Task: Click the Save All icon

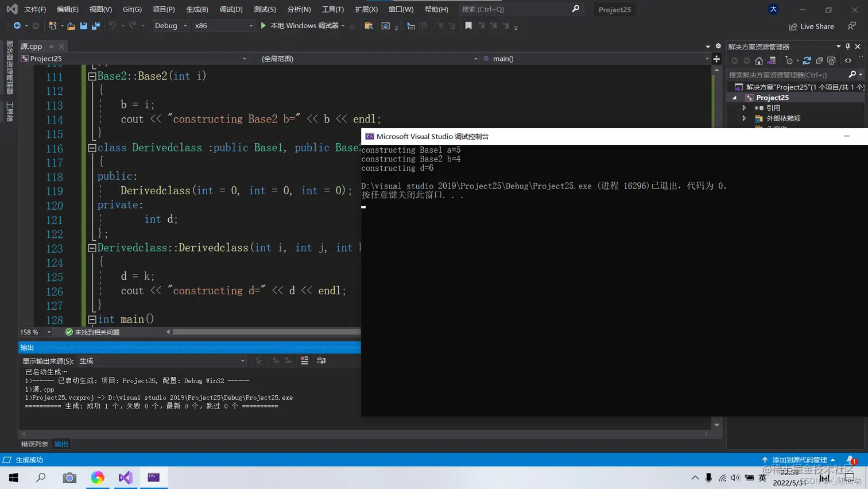Action: 96,26
